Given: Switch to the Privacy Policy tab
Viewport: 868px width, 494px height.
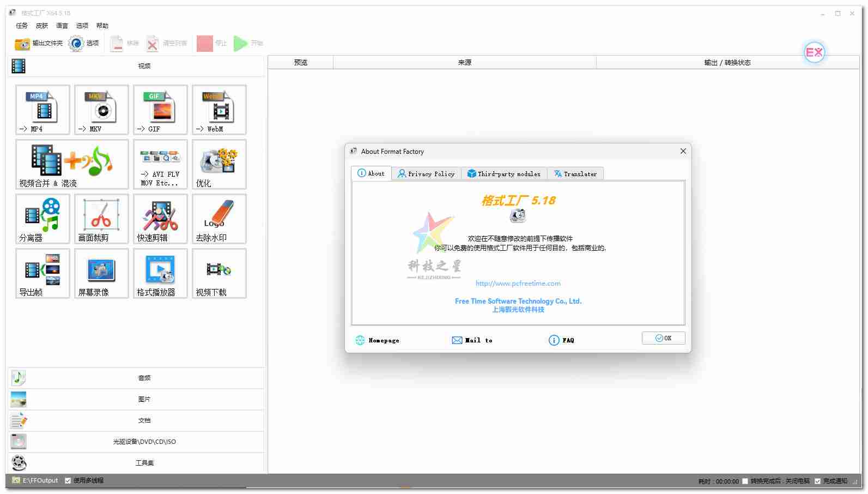Looking at the screenshot, I should coord(426,174).
